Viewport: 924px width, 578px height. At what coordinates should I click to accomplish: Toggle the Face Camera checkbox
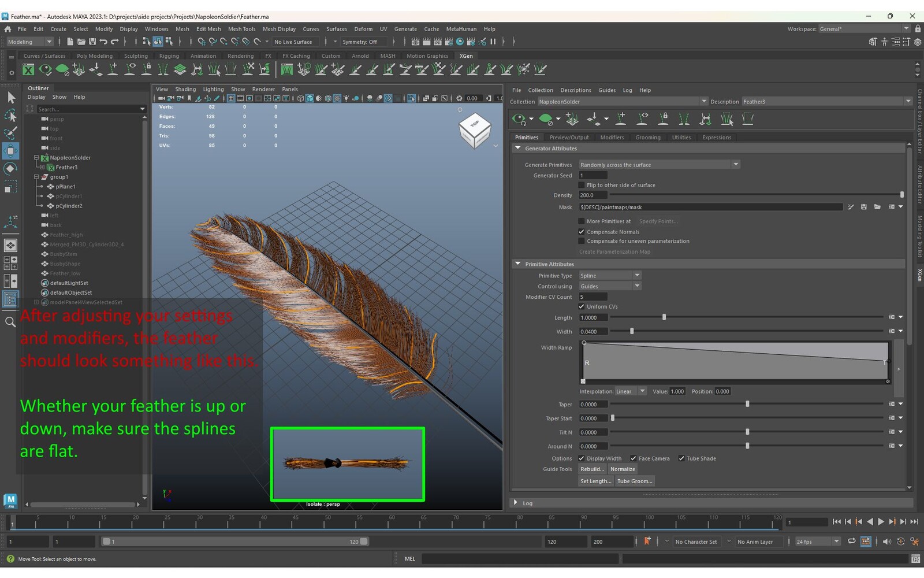(x=634, y=458)
